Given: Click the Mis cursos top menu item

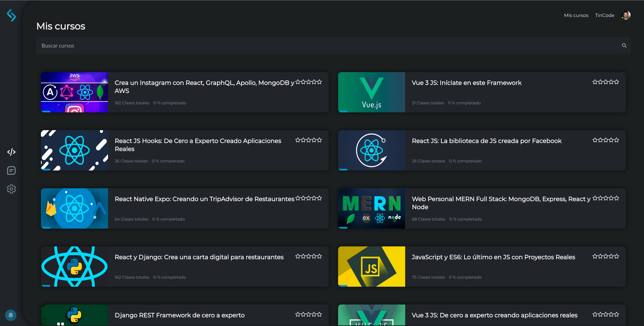Looking at the screenshot, I should tap(576, 15).
